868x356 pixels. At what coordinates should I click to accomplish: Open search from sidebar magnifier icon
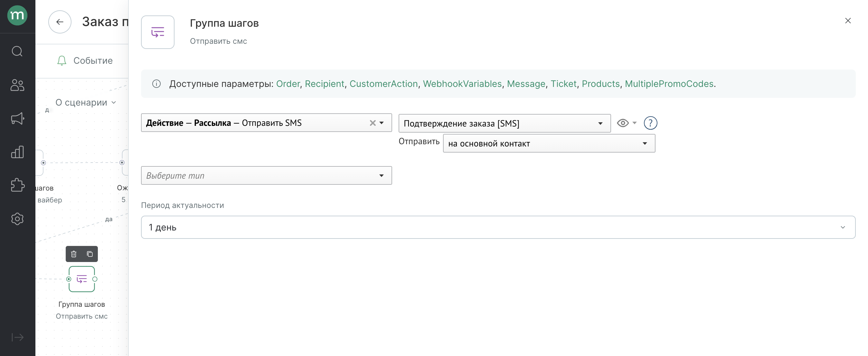[x=17, y=51]
